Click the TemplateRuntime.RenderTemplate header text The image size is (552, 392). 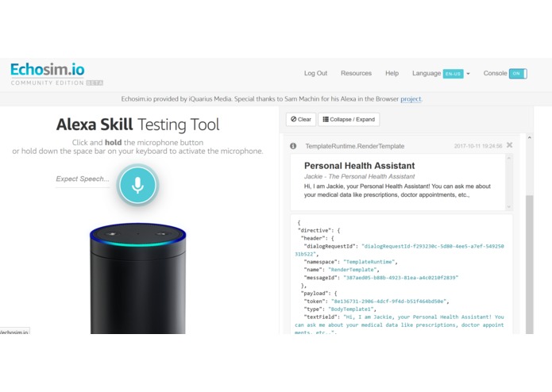354,146
